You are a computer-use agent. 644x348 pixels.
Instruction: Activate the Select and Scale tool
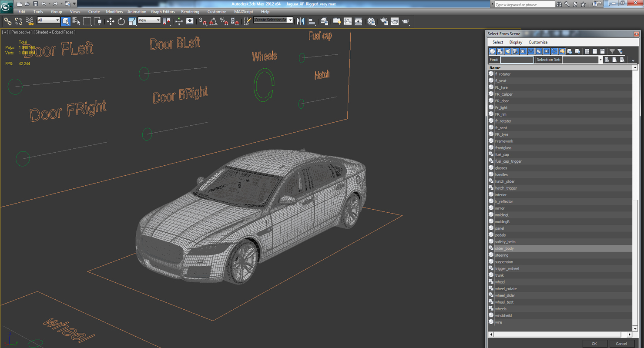132,21
